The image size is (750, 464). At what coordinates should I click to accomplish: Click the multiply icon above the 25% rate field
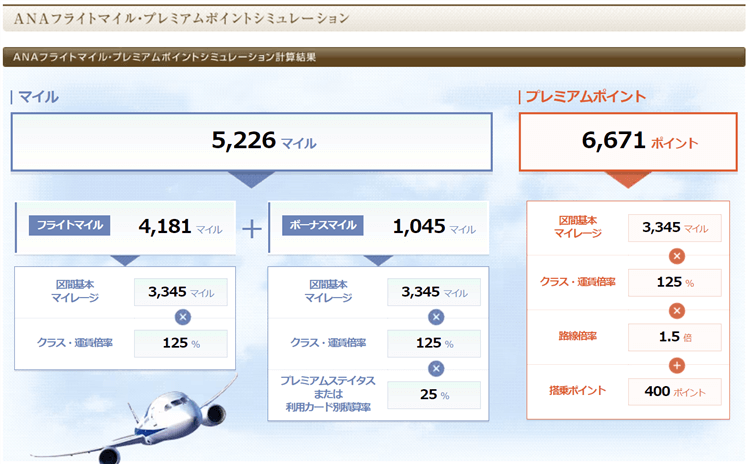[x=435, y=368]
